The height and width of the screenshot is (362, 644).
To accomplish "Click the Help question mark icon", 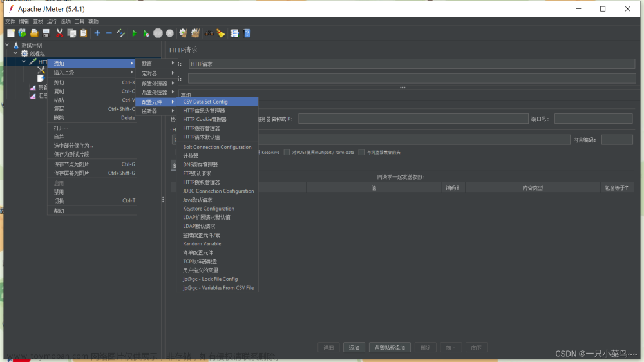I will click(247, 33).
